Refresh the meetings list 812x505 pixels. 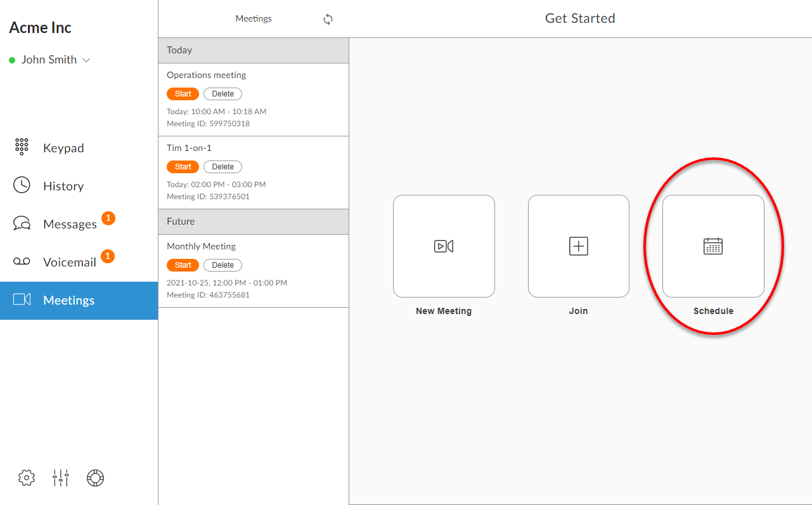328,19
